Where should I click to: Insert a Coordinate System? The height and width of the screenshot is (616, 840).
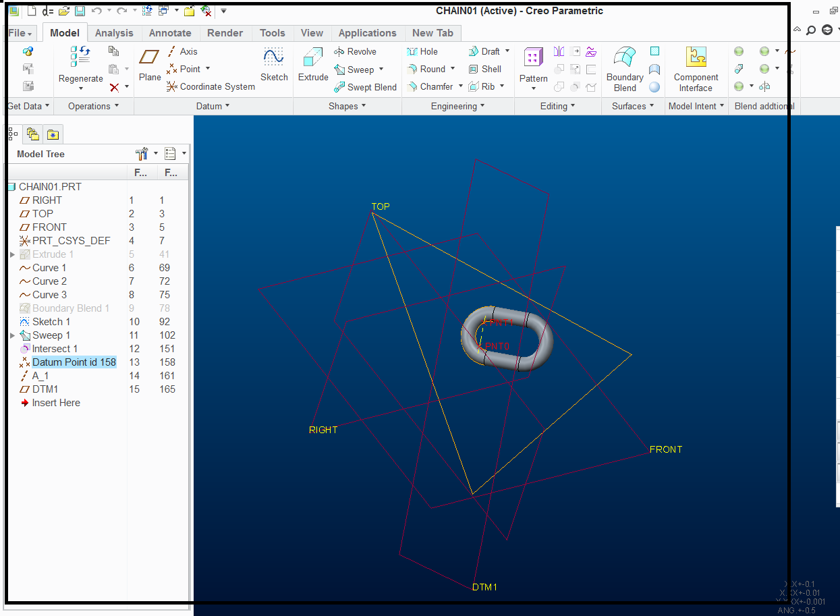click(211, 86)
